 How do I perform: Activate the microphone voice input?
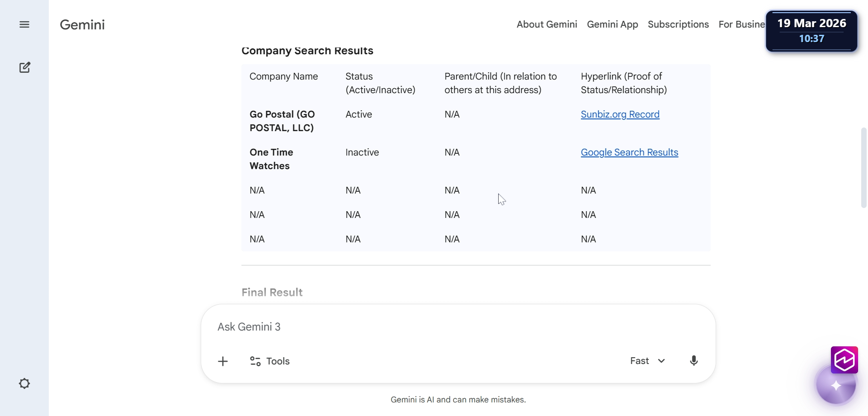coord(693,361)
